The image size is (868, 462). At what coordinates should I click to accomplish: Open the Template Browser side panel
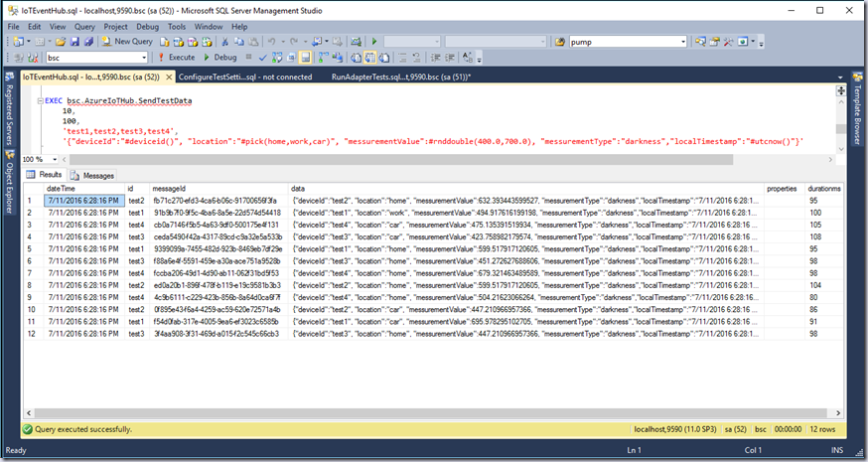(857, 109)
